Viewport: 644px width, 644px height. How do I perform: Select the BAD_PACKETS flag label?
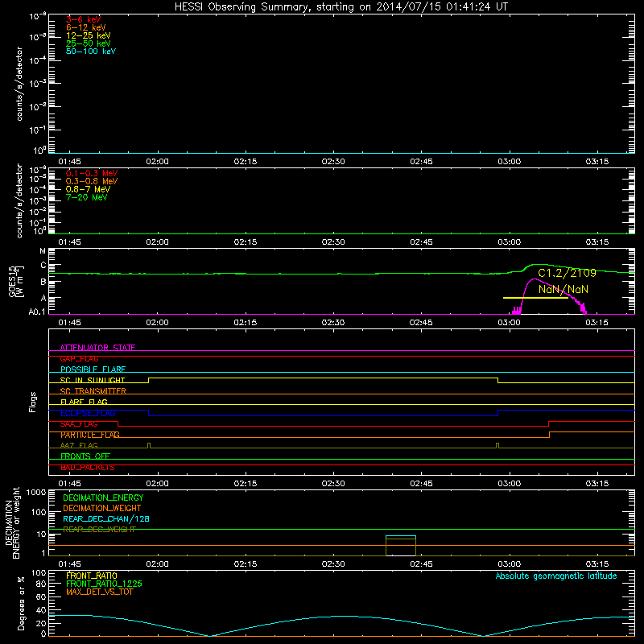(88, 467)
